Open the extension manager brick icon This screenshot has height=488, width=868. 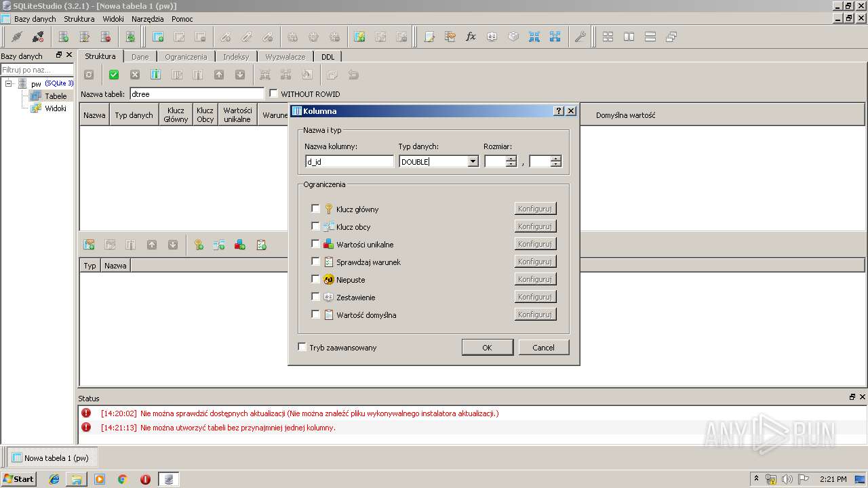[x=513, y=37]
